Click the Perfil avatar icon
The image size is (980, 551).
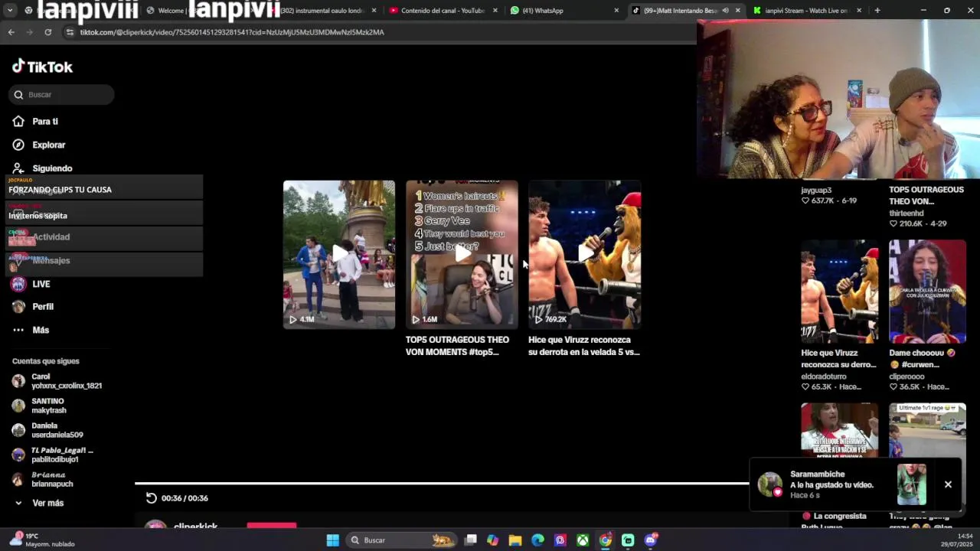click(18, 307)
